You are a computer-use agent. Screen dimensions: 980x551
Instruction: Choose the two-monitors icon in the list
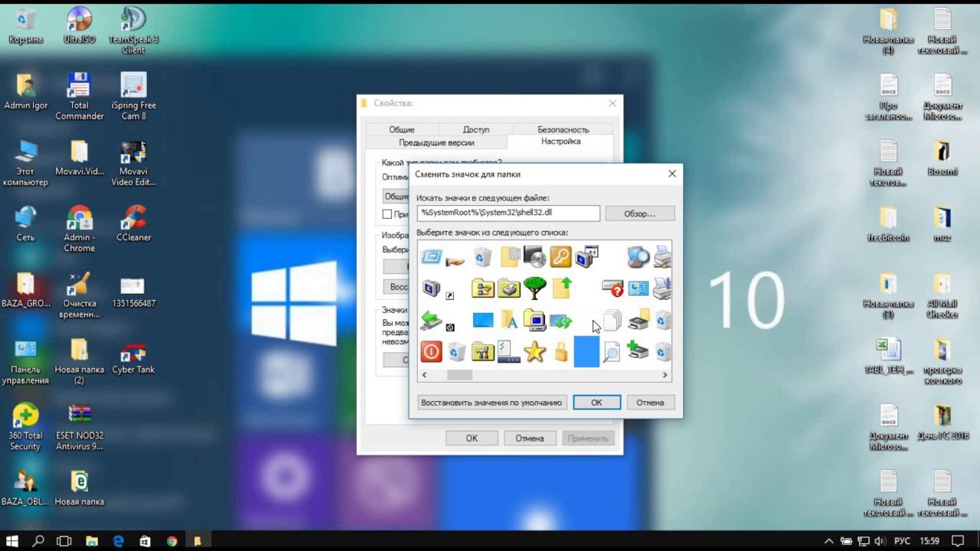586,256
